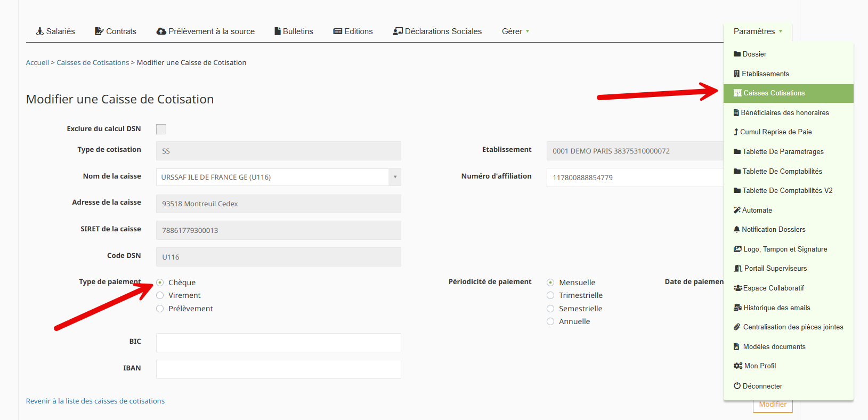
Task: Click the Automate magic wand icon
Action: 737,210
